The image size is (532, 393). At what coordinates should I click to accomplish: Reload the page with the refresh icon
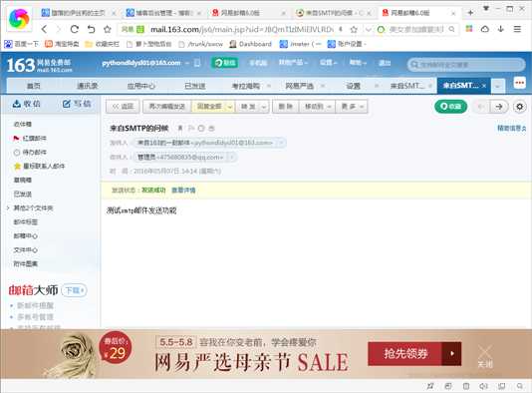[x=75, y=29]
